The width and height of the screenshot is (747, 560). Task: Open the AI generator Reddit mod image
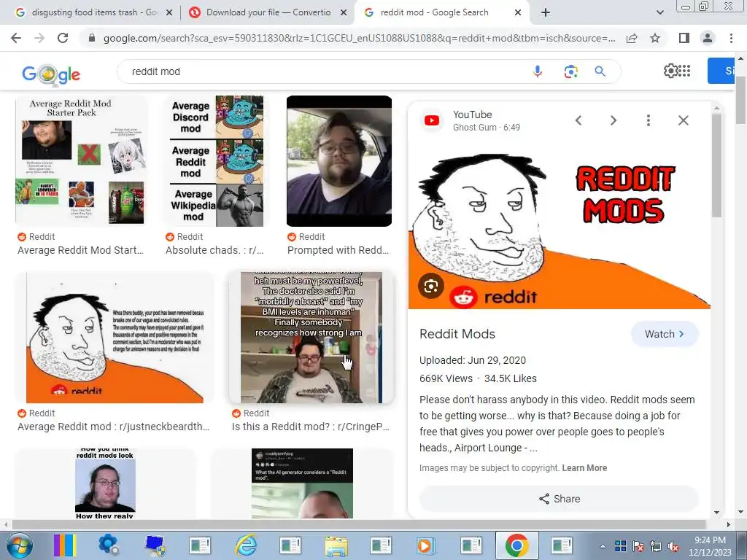[x=302, y=483]
